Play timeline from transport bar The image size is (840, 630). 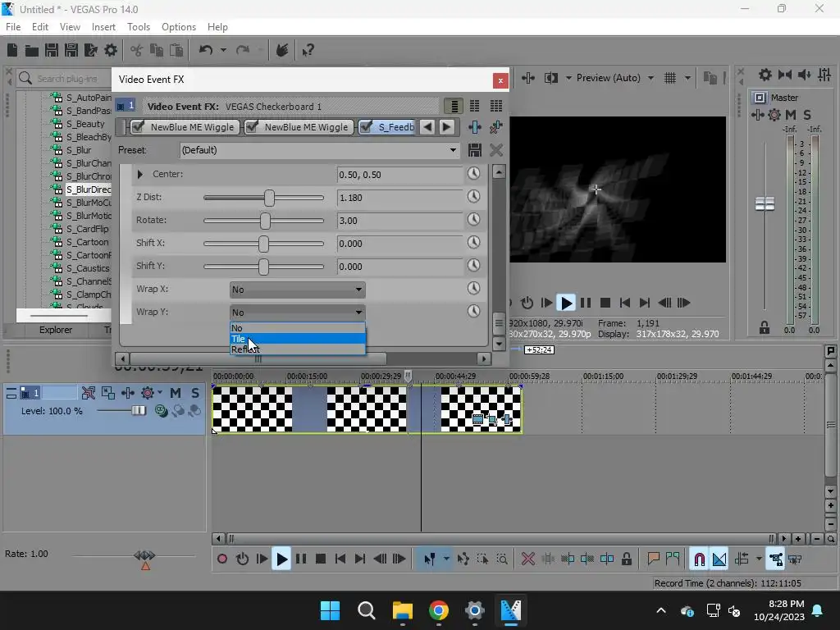[x=281, y=559]
